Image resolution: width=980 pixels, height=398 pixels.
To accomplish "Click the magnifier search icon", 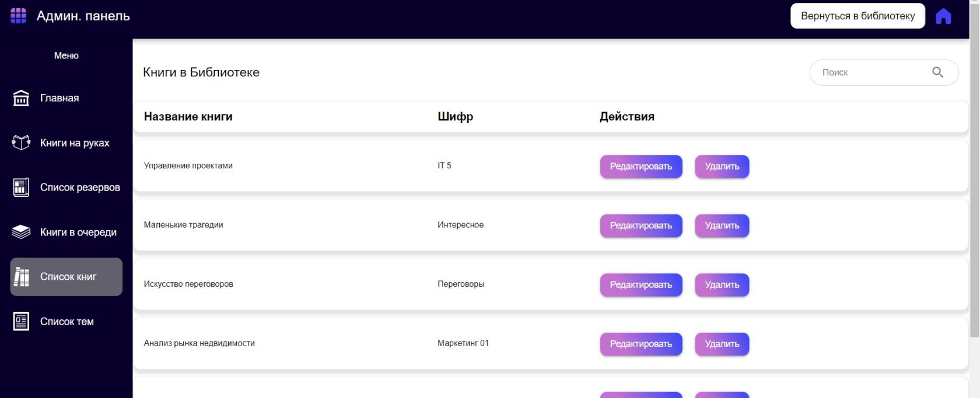I will click(x=937, y=72).
